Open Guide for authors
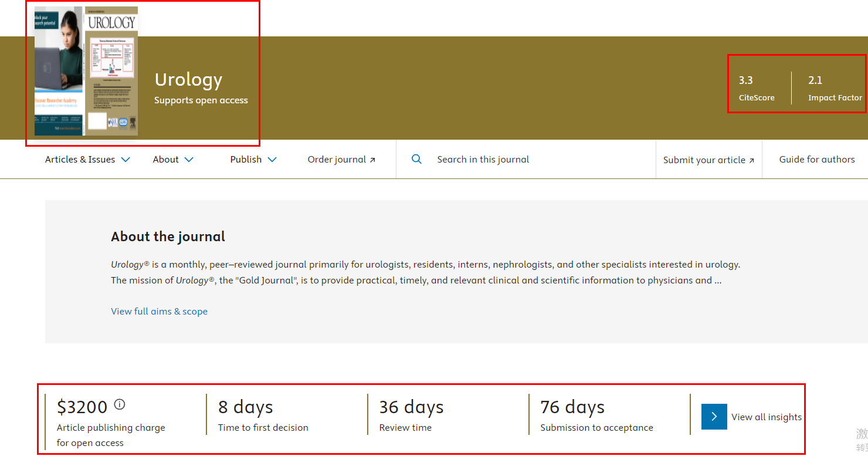This screenshot has width=868, height=456. coord(816,160)
